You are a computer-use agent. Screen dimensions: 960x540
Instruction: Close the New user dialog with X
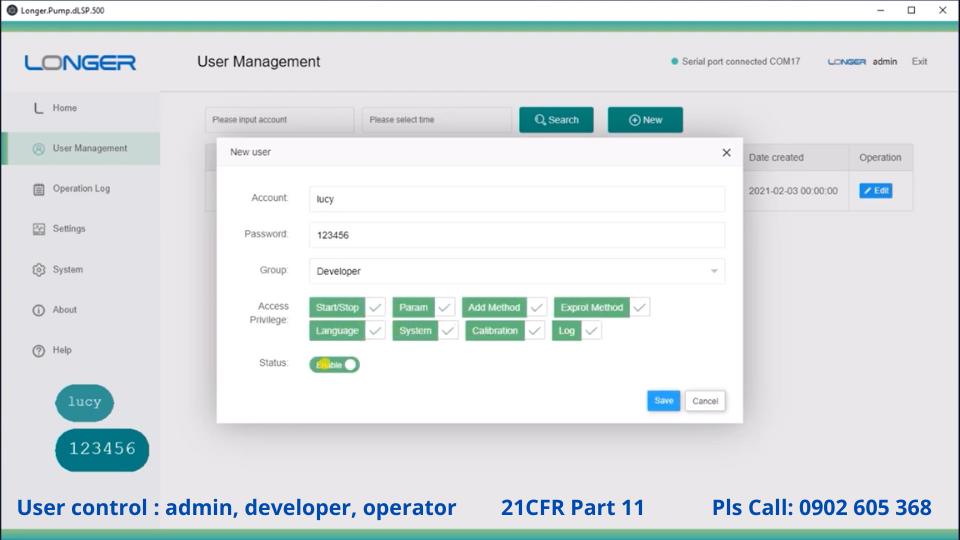[x=726, y=152]
